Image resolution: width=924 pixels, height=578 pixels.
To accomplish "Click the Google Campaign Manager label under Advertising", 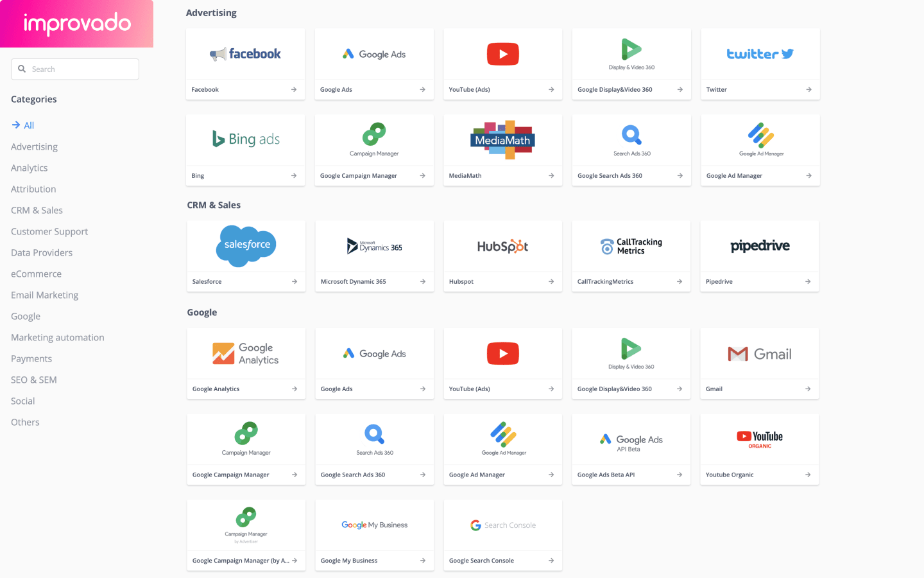I will (x=359, y=175).
